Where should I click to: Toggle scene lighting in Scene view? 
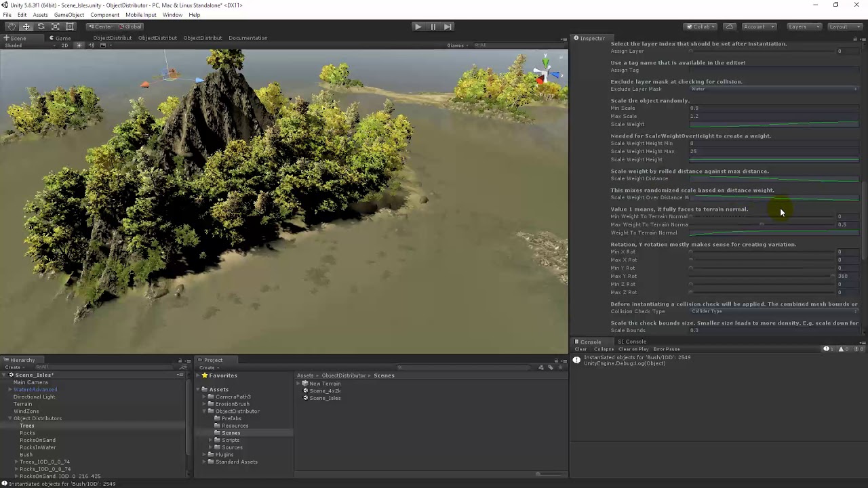(x=79, y=45)
